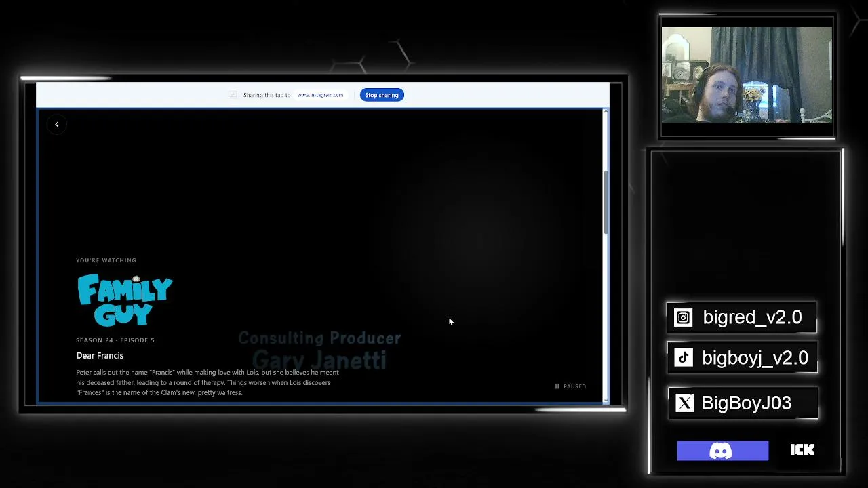This screenshot has width=868, height=488.
Task: Click the "SEASON 24 - EPISODE 5" label
Action: point(115,340)
